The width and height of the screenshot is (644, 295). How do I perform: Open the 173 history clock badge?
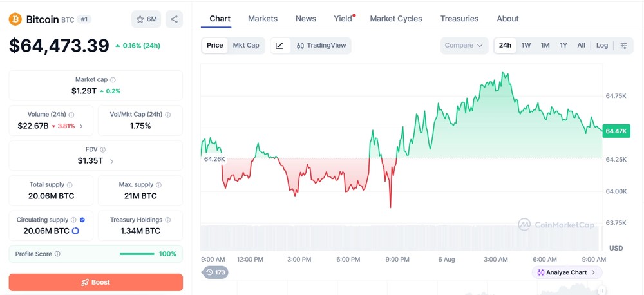pos(216,272)
